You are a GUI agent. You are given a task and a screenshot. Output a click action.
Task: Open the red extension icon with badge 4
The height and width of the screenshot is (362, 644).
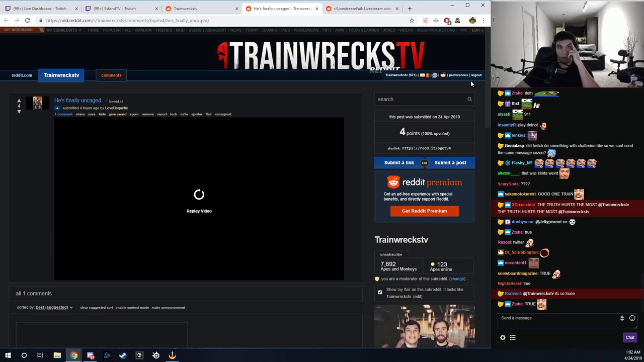(447, 21)
